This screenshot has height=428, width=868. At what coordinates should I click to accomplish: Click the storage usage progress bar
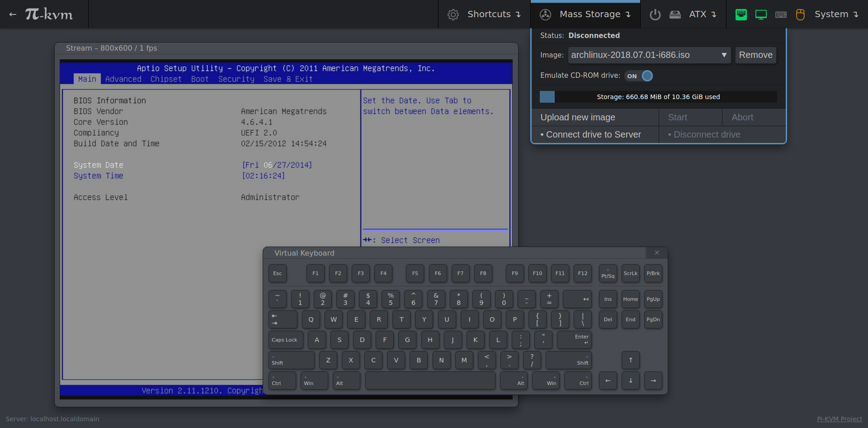[658, 97]
